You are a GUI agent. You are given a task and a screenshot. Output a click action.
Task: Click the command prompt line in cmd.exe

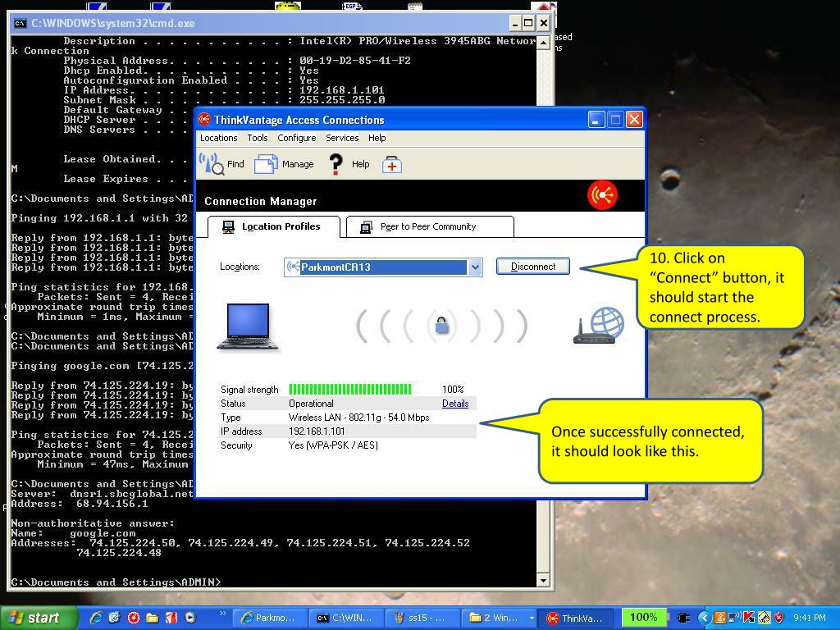tap(116, 582)
